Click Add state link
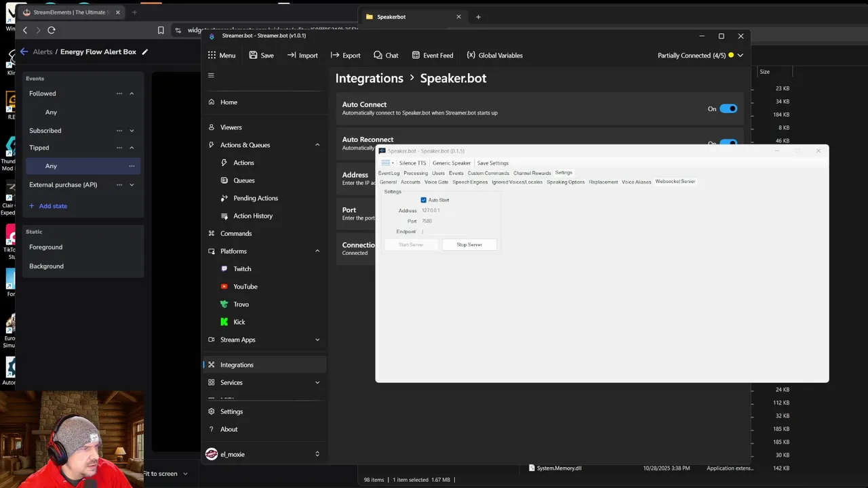The width and height of the screenshot is (868, 488). coord(48,206)
